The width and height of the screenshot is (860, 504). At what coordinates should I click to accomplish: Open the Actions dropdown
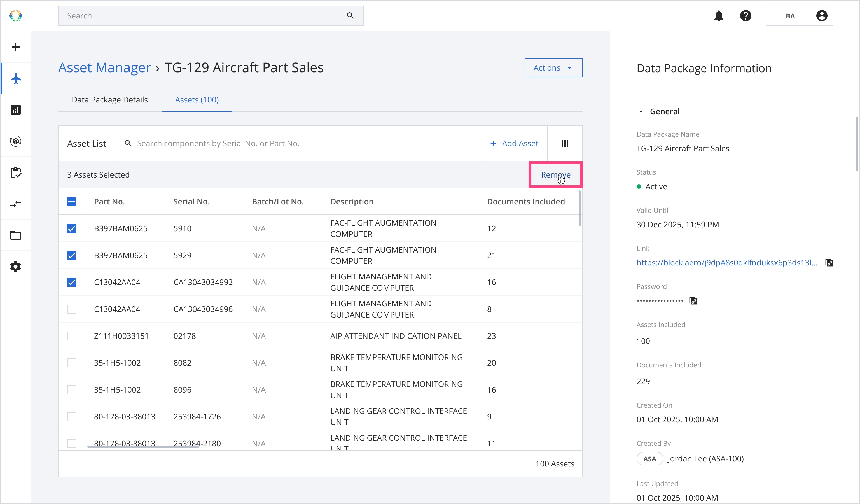pos(553,68)
